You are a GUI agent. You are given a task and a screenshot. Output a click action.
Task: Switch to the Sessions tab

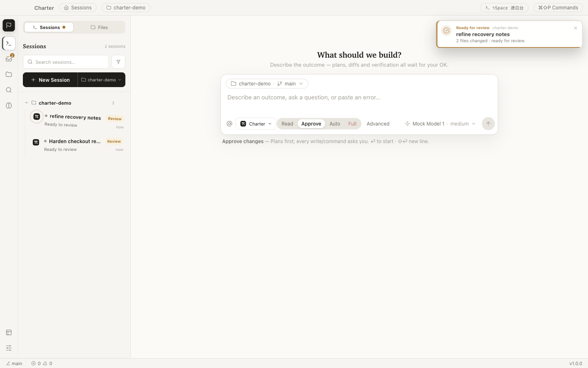[49, 27]
